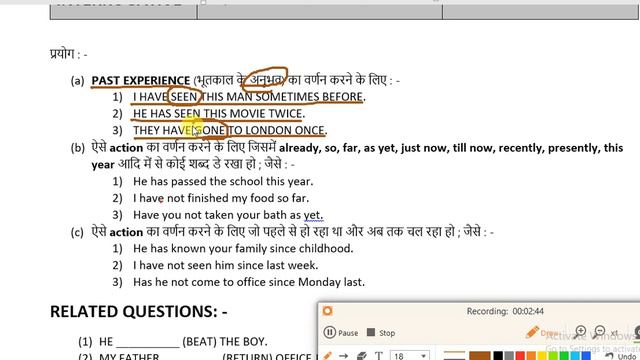Screen dimensions: 640x360
Task: Click 'He has passed the school this year.'
Action: [x=223, y=181]
